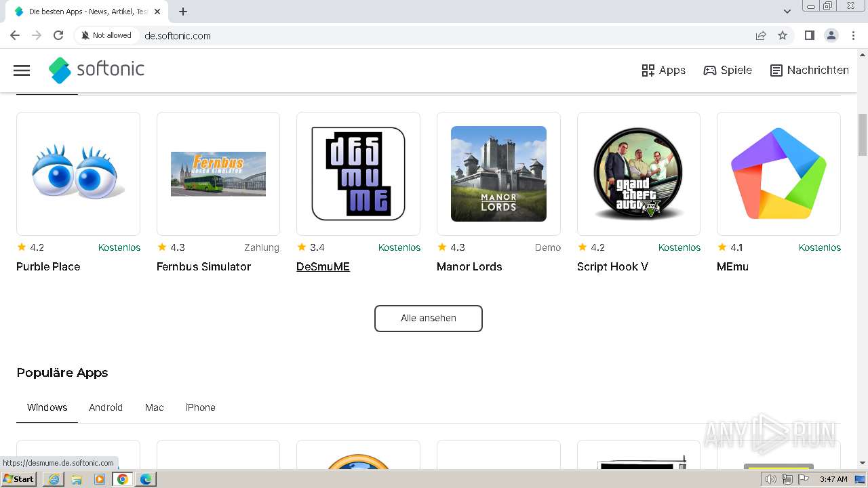Open DeSmuME app icon
The image size is (868, 488).
point(358,174)
